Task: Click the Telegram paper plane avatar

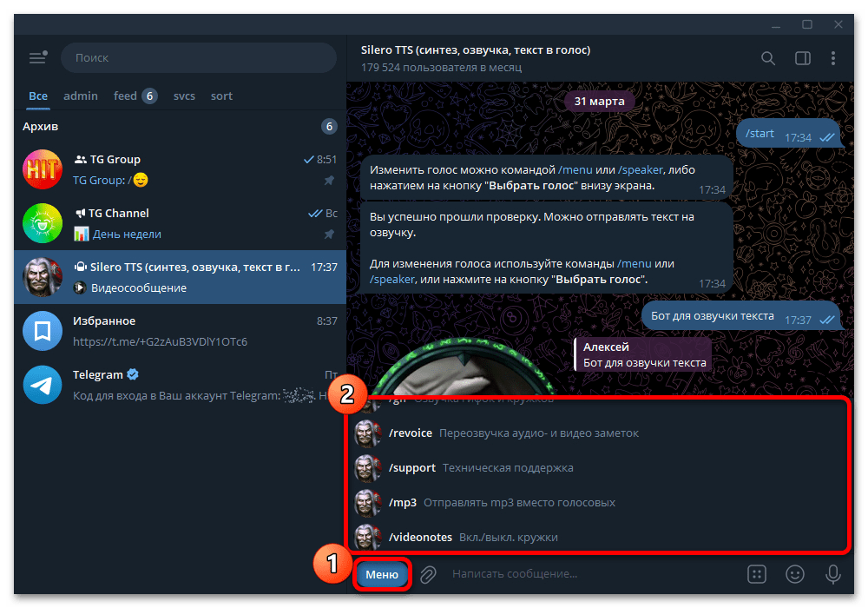Action: click(43, 385)
